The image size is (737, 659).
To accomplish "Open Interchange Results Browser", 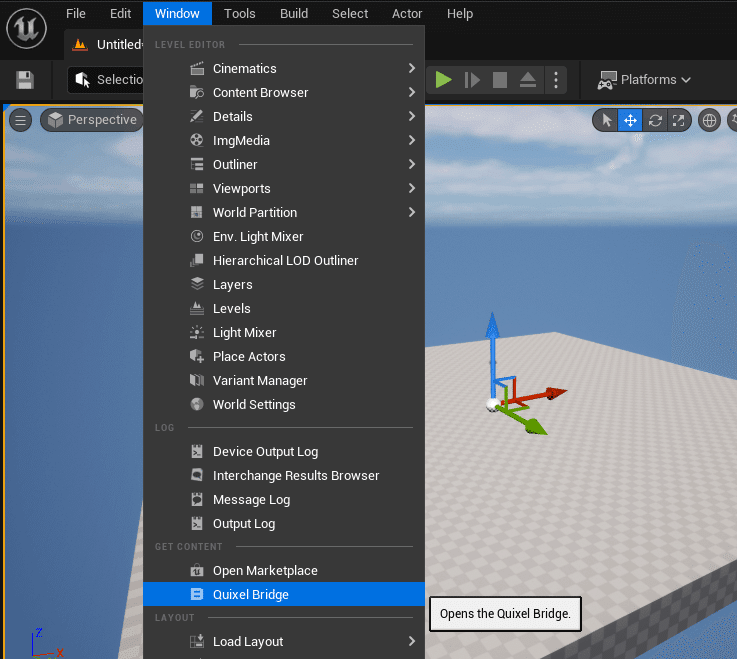I will (284, 476).
